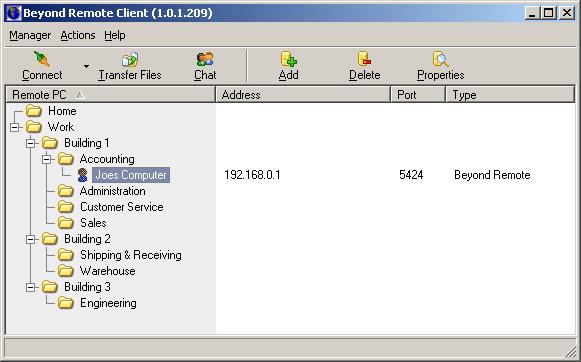Open the Actions menu
581x362 pixels.
pyautogui.click(x=78, y=35)
